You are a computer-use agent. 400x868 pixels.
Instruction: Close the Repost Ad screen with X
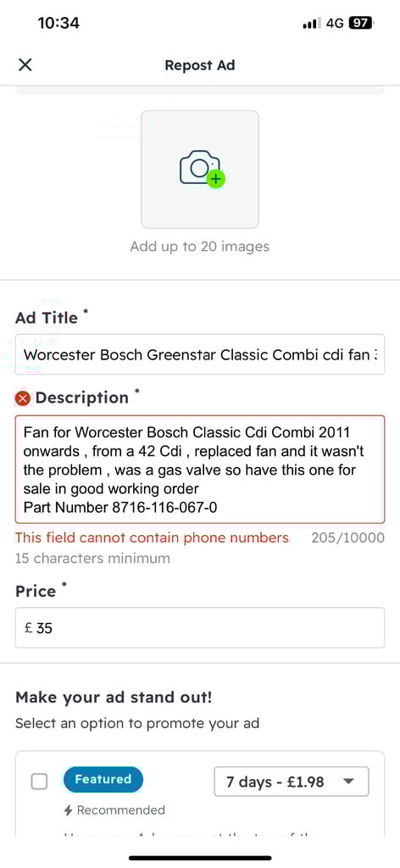(25, 64)
